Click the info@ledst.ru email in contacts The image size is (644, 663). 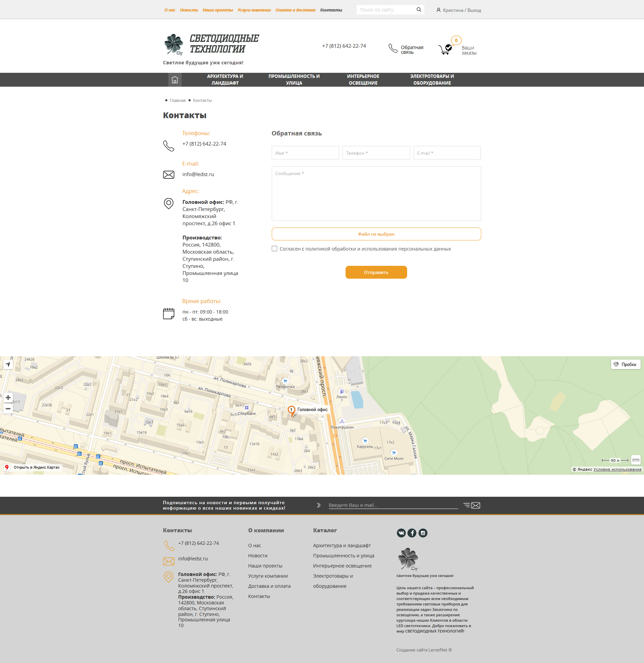198,174
